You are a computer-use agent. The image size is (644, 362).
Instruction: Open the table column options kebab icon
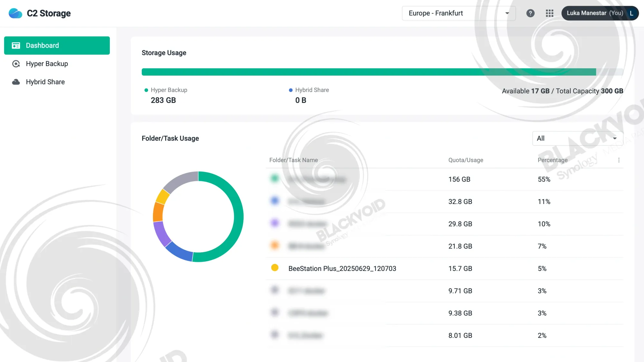[x=619, y=160]
